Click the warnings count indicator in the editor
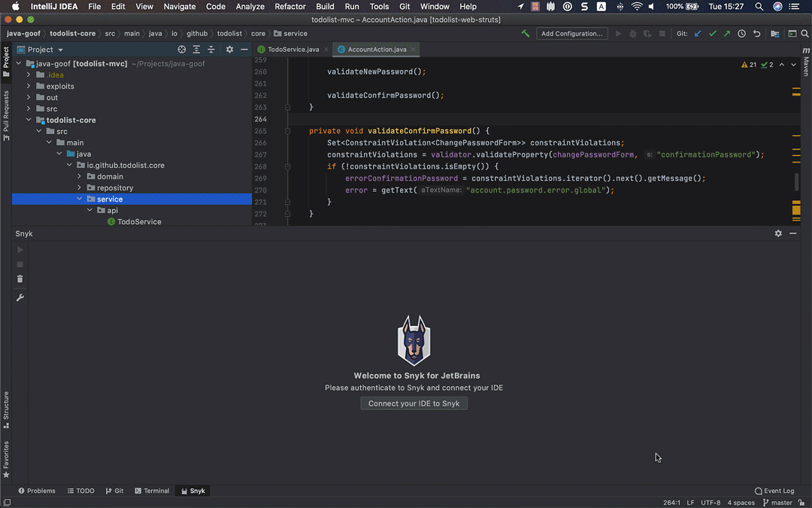This screenshot has width=812, height=508. pos(749,65)
